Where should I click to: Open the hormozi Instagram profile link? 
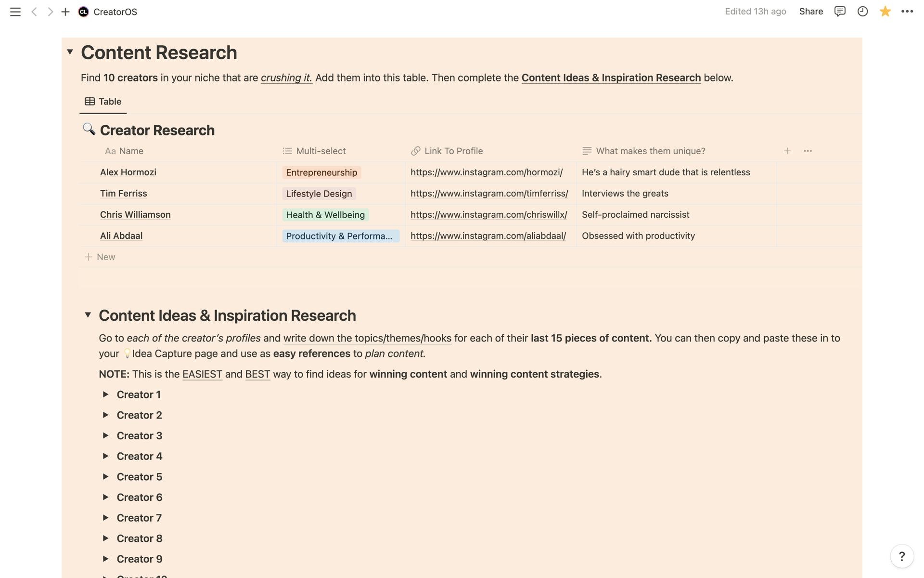coord(487,172)
